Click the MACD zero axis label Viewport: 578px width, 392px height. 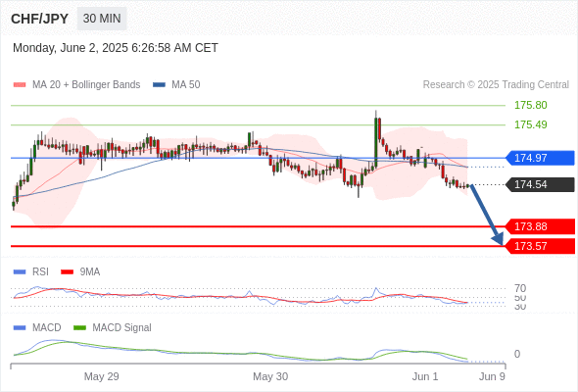click(x=517, y=354)
